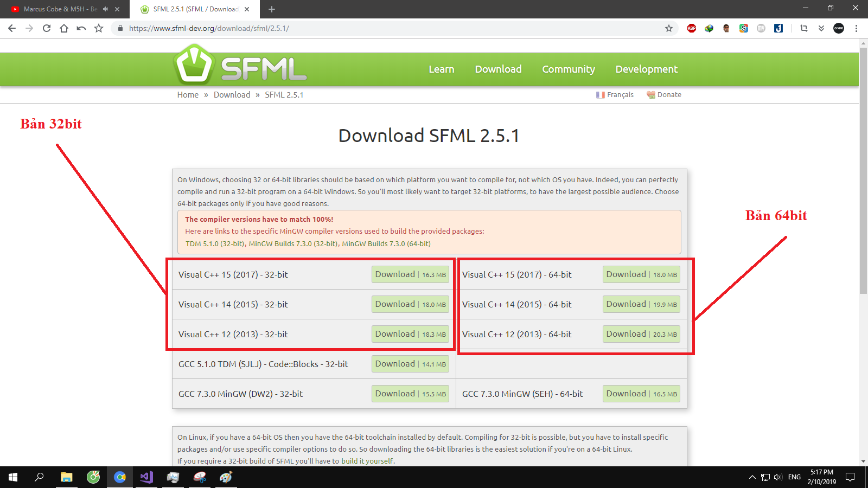Show hidden icons in the system tray
This screenshot has width=868, height=488.
pos(752,477)
